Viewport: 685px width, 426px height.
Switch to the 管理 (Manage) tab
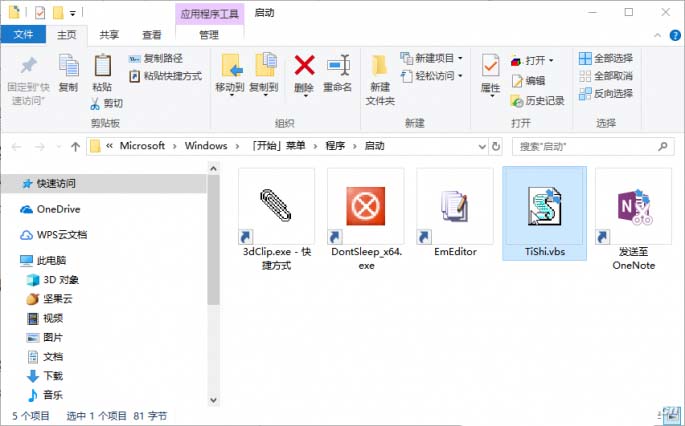pos(209,35)
